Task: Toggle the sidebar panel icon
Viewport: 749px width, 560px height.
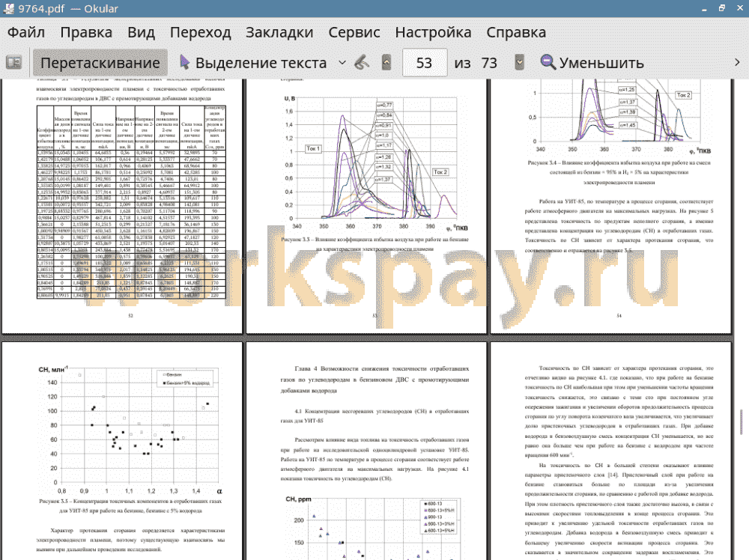Action: pyautogui.click(x=13, y=63)
